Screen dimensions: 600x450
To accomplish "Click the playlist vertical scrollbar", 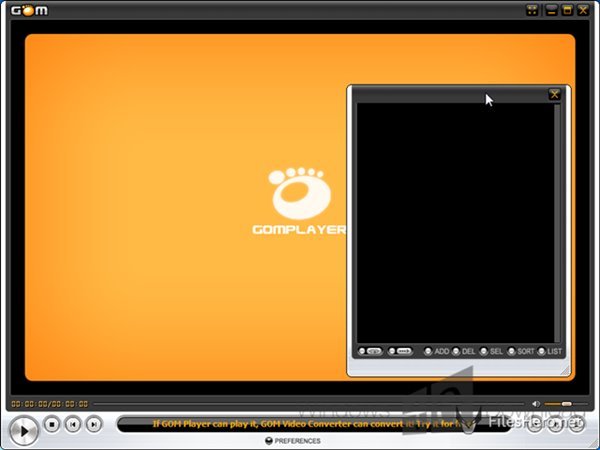I will coord(557,223).
